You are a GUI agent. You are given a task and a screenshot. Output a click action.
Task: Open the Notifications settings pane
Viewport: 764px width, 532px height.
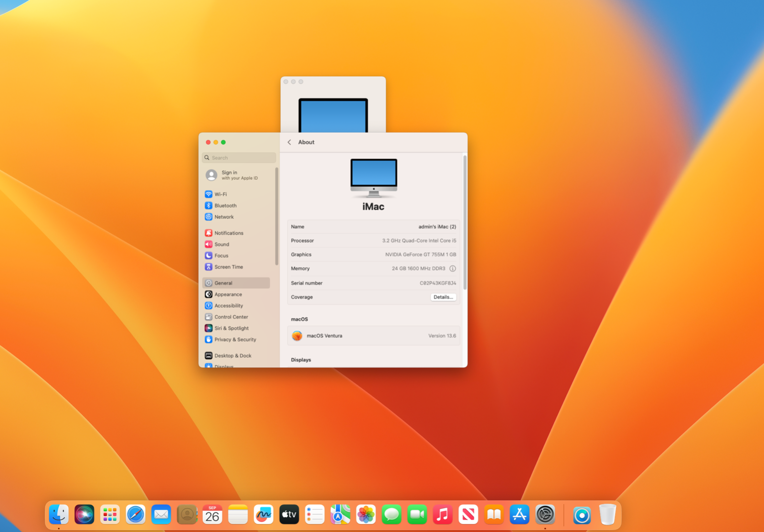[x=236, y=233]
